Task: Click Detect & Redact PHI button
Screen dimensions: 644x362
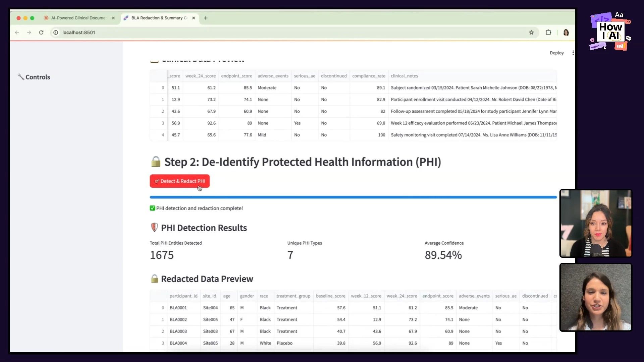Action: coord(180,181)
